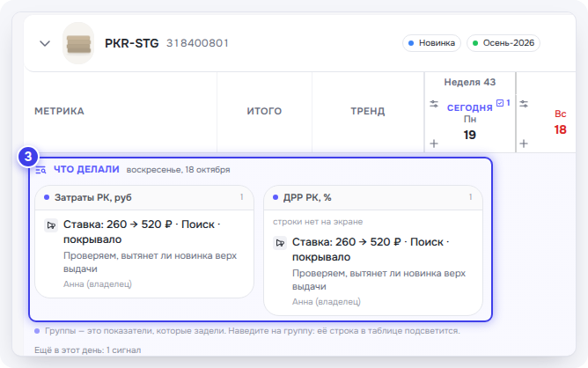Click the task counter badge near Сегодня
Screen dimensions: 588x368
[x=503, y=102]
